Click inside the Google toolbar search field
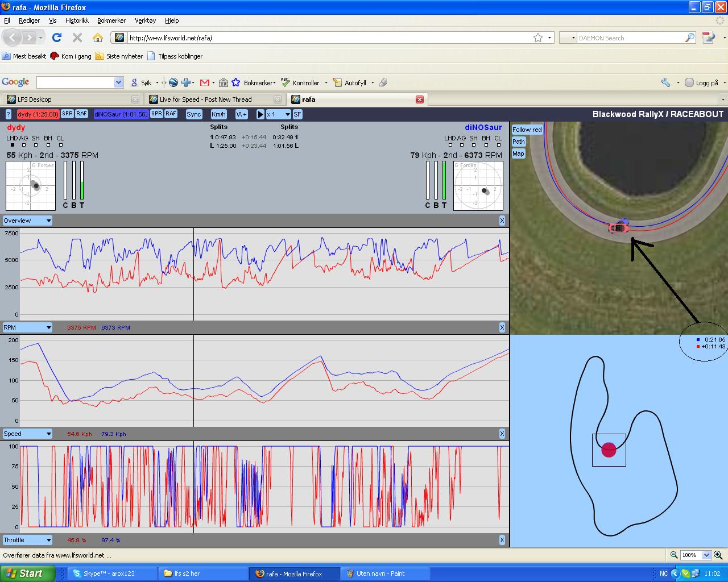Screen dimensions: 728x582 76,82
